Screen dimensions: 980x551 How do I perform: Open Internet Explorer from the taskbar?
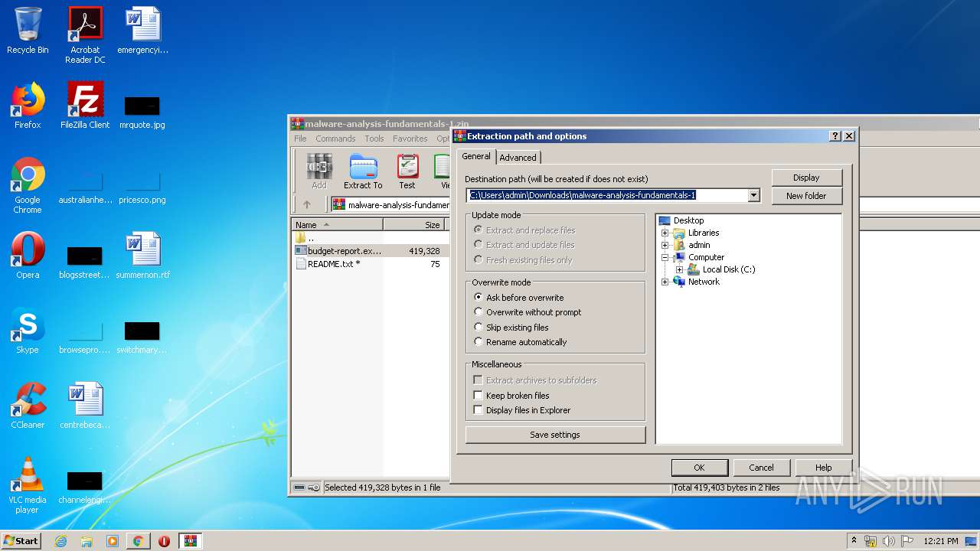coord(60,541)
